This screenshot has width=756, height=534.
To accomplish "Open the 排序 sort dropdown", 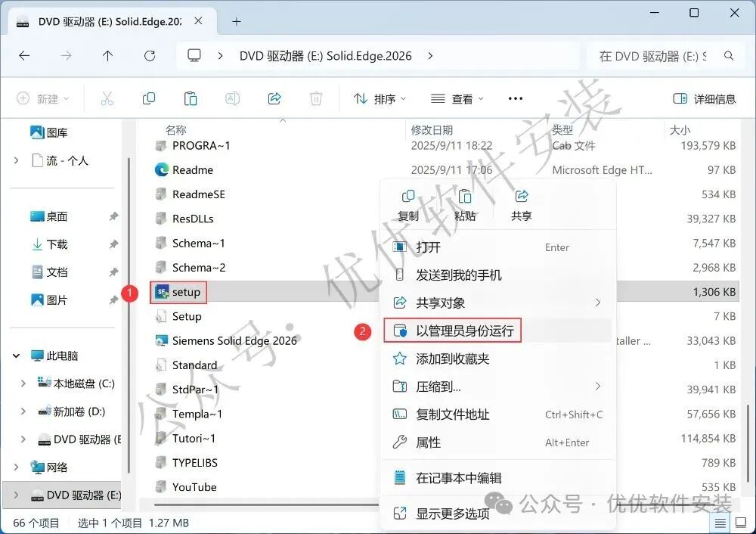I will point(380,99).
